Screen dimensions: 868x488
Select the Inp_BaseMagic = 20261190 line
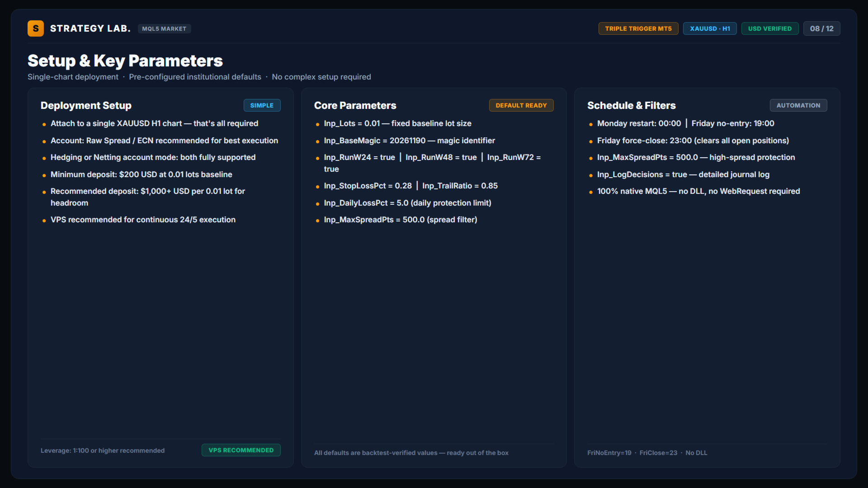[409, 141]
